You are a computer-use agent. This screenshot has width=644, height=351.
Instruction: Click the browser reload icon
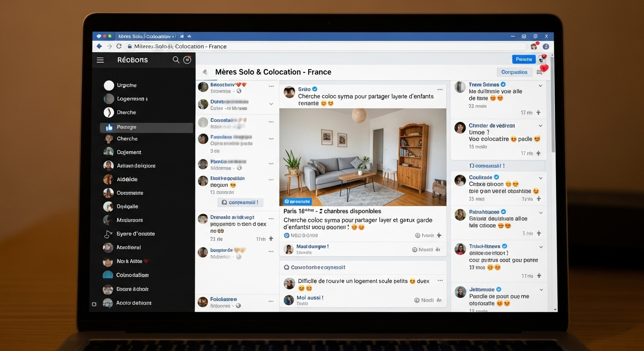pos(119,46)
